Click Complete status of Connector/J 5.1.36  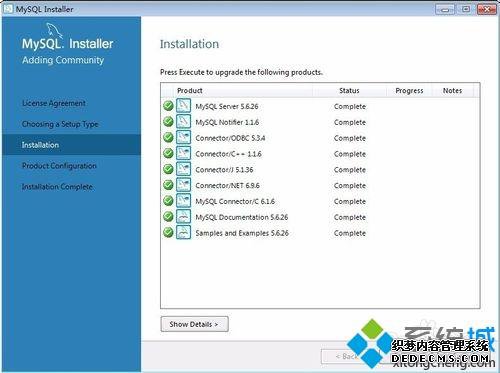[350, 170]
